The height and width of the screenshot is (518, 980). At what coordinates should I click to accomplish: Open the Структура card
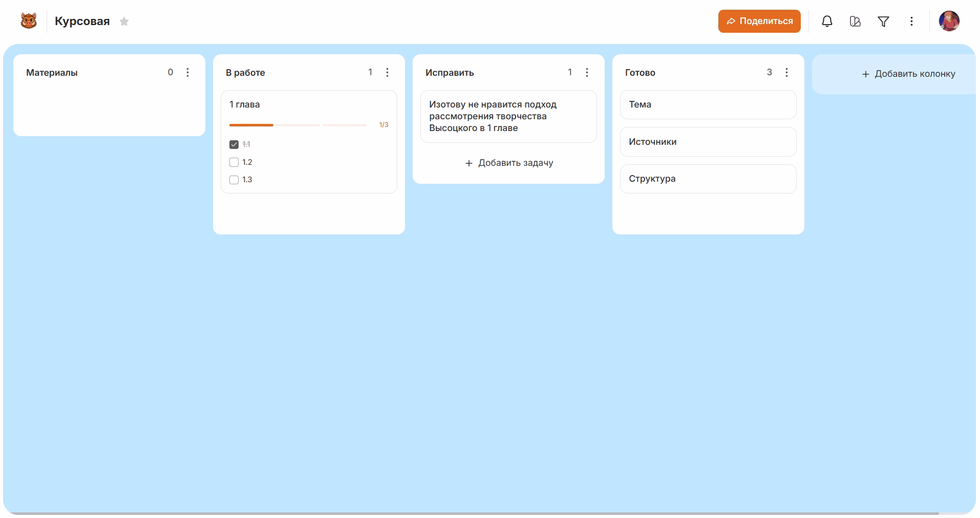coord(708,179)
